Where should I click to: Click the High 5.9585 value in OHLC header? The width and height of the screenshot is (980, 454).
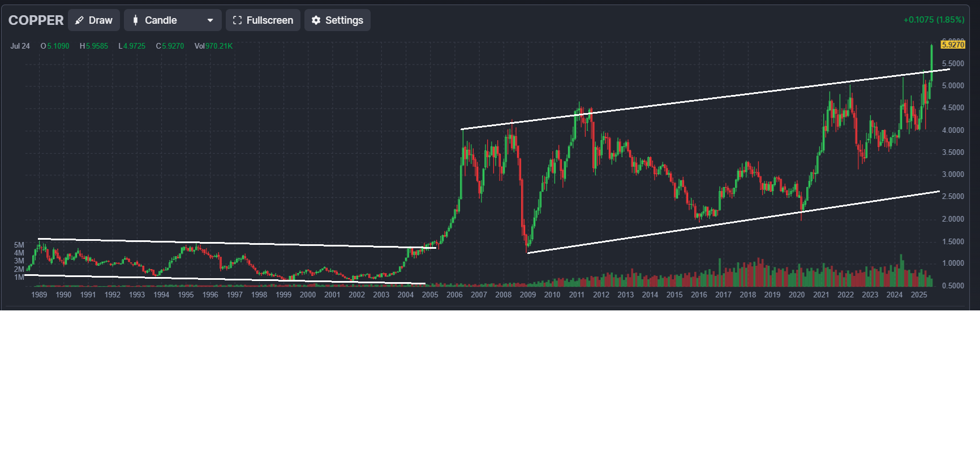pyautogui.click(x=97, y=46)
